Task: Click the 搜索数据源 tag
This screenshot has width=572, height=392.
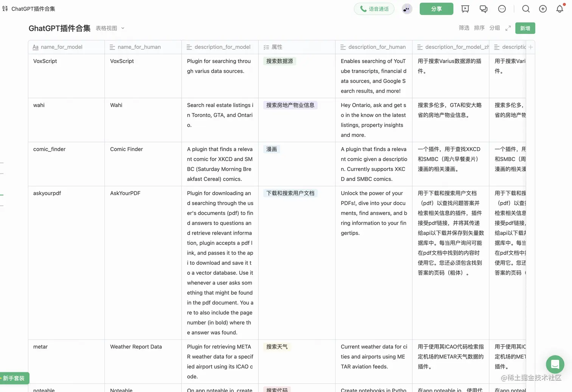Action: click(280, 61)
